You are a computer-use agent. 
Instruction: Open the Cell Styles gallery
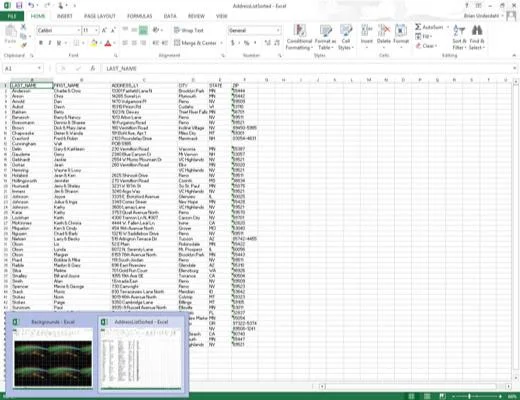346,37
